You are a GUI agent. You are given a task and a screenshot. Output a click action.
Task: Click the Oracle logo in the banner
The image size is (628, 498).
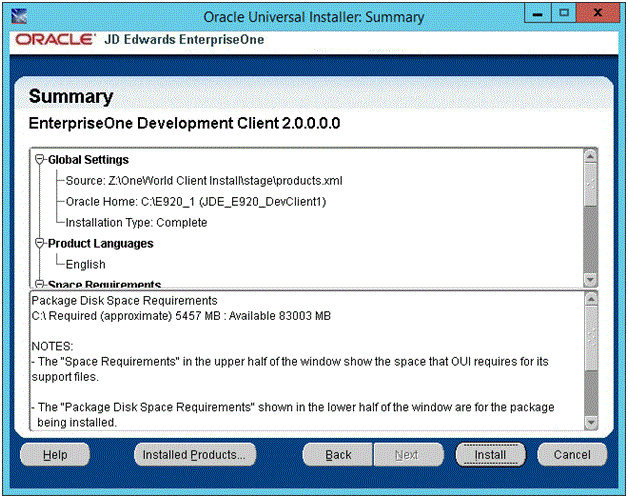pyautogui.click(x=55, y=39)
